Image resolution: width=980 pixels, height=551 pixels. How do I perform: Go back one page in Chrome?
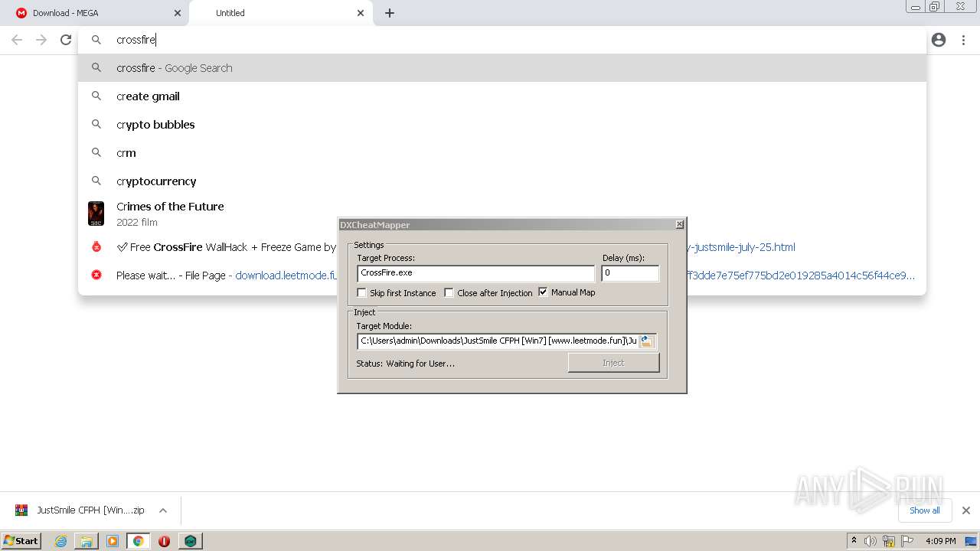[17, 40]
